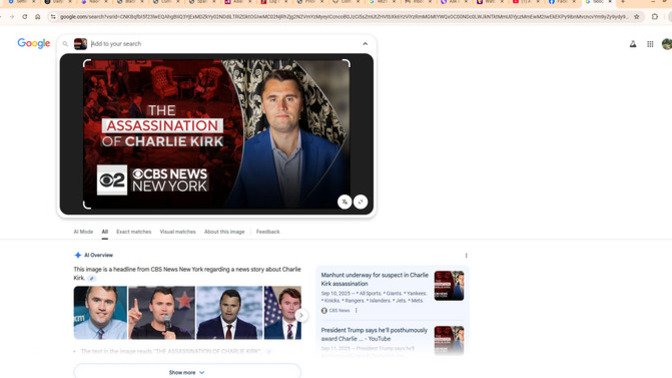
Task: Click the thumbnail beside the Manhunt article
Action: pos(449,285)
